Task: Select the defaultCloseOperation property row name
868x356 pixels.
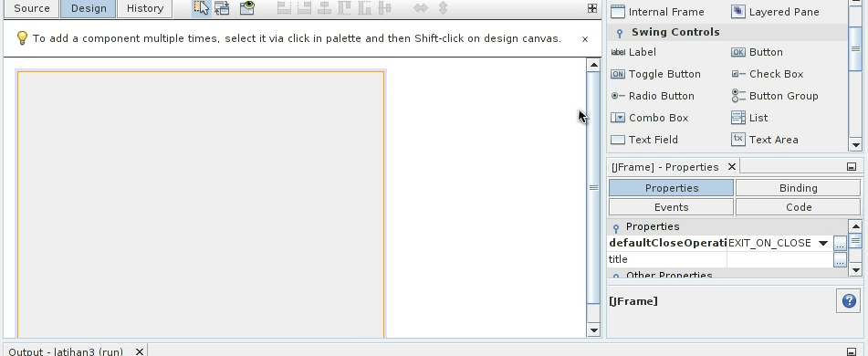Action: [x=667, y=243]
